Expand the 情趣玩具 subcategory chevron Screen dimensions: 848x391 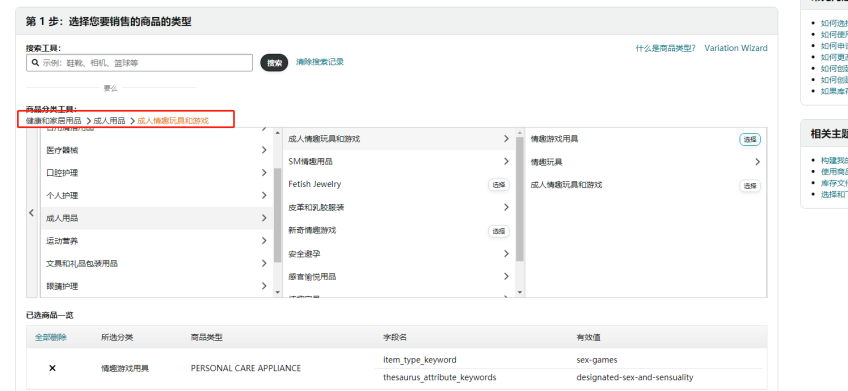[757, 162]
